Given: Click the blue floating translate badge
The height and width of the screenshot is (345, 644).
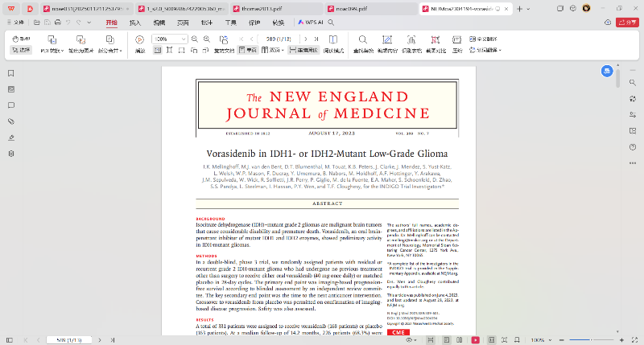Looking at the screenshot, I should click(607, 71).
